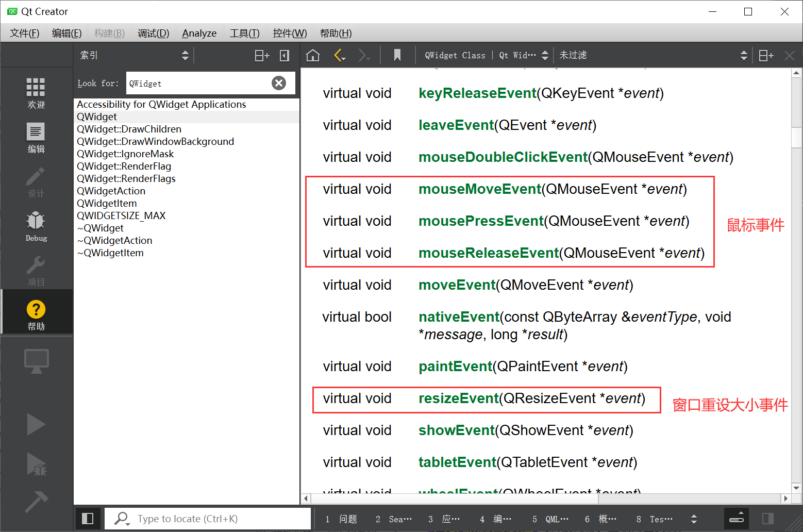The image size is (803, 532).
Task: Open paintEvent documentation link
Action: (x=455, y=367)
